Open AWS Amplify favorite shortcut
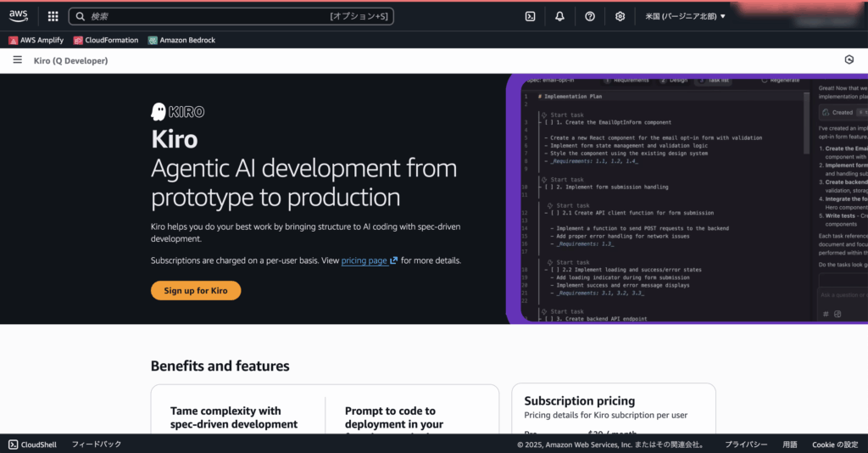This screenshot has height=453, width=868. coord(36,40)
